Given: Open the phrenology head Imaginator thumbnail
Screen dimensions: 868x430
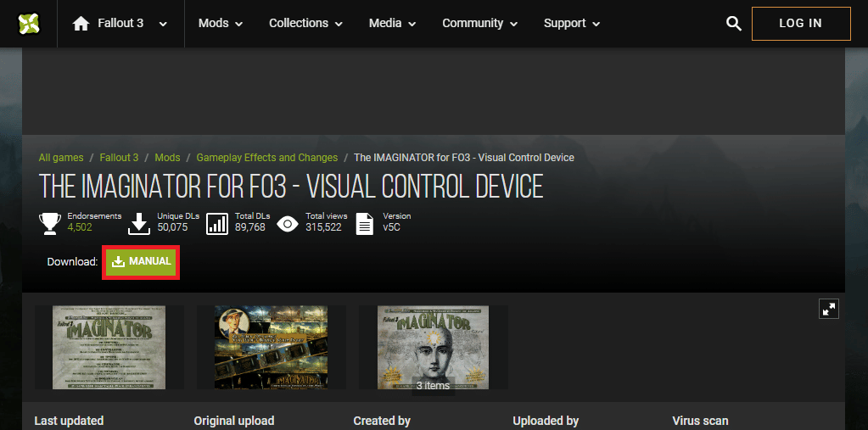Looking at the screenshot, I should pyautogui.click(x=434, y=347).
